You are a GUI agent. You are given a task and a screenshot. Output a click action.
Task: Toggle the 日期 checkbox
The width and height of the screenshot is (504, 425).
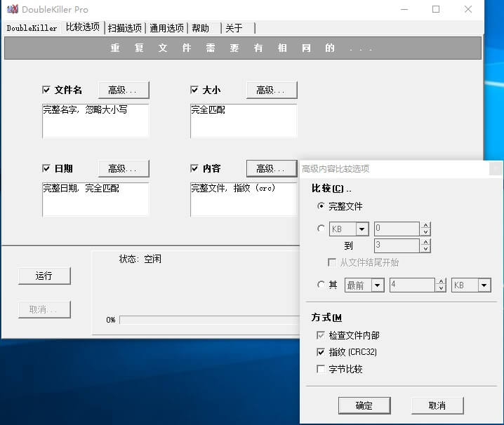pos(46,168)
